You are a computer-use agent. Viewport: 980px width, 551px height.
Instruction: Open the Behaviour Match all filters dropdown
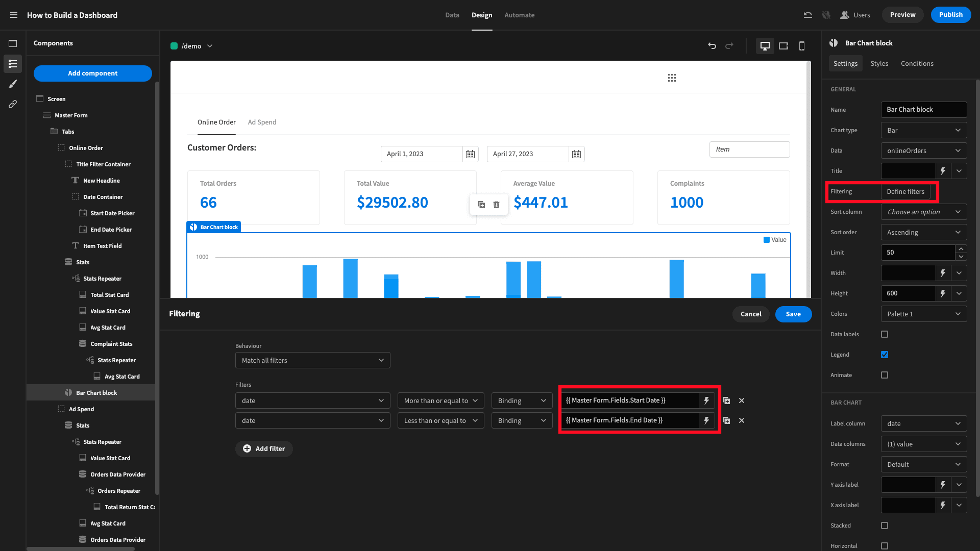click(x=313, y=360)
